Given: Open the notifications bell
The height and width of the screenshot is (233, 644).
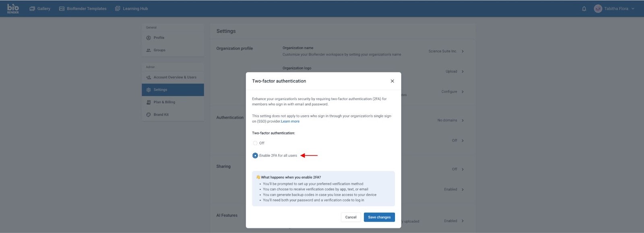Looking at the screenshot, I should pyautogui.click(x=584, y=9).
